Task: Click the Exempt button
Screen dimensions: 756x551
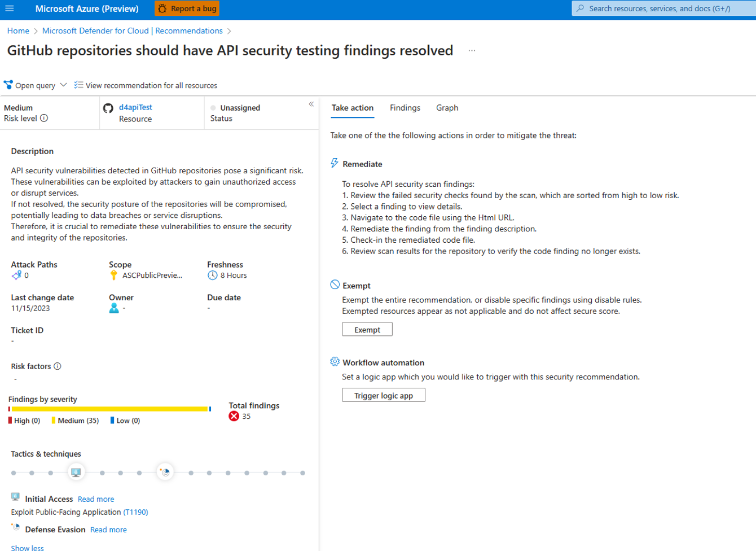Action: (367, 329)
